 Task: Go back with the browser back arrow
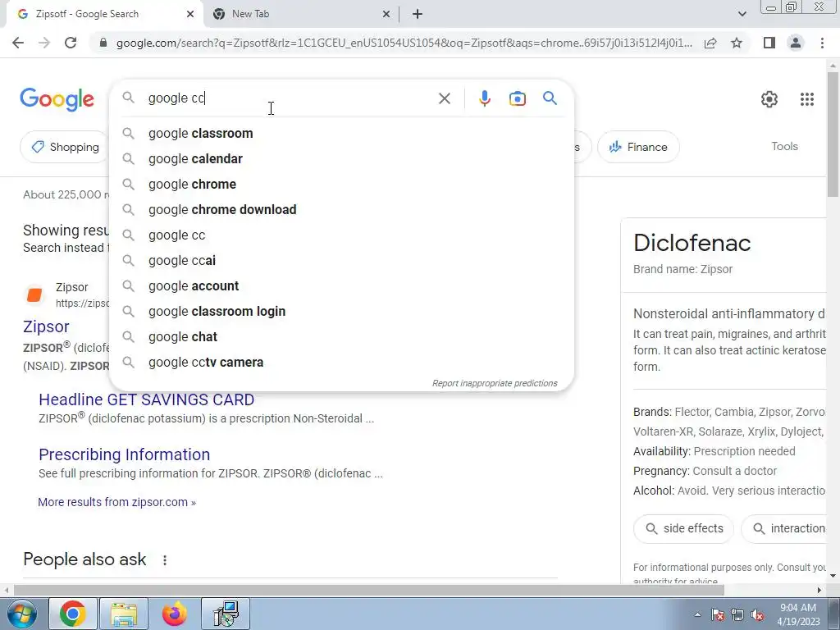(x=18, y=43)
